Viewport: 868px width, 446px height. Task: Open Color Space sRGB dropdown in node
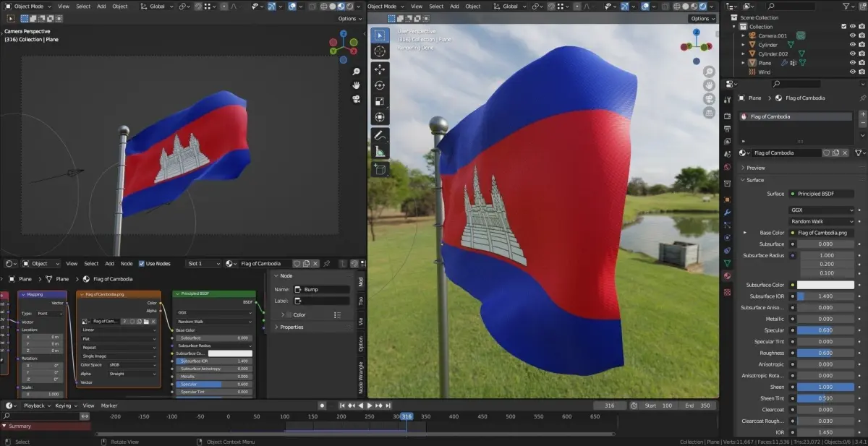132,365
